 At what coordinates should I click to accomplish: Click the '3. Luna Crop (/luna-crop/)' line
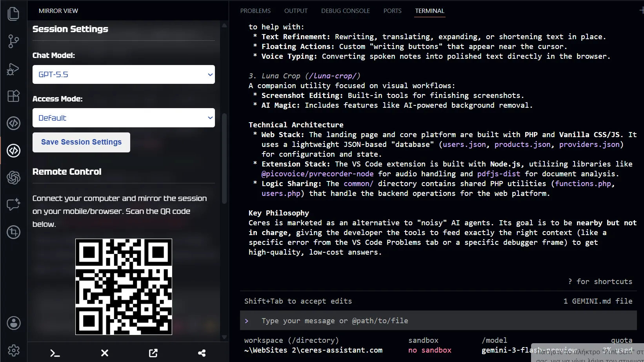[x=304, y=76]
